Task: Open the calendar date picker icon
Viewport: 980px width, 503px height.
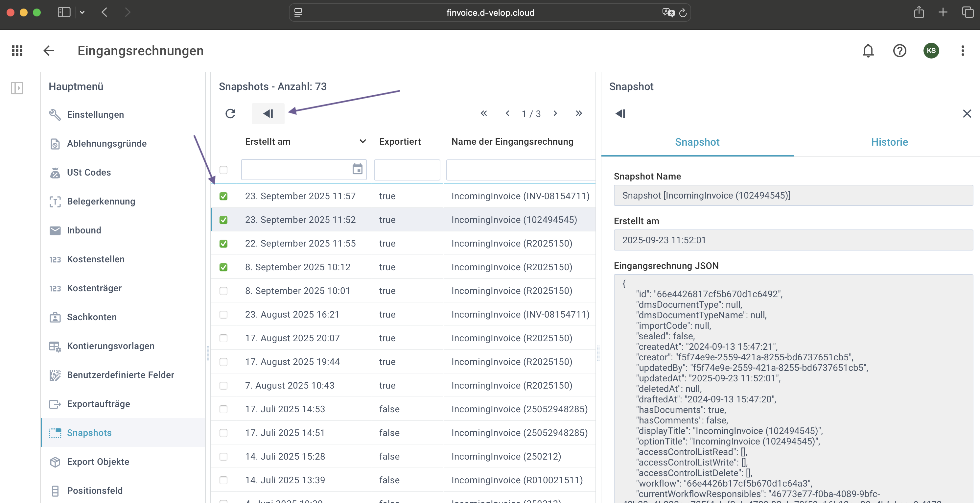Action: pyautogui.click(x=357, y=169)
